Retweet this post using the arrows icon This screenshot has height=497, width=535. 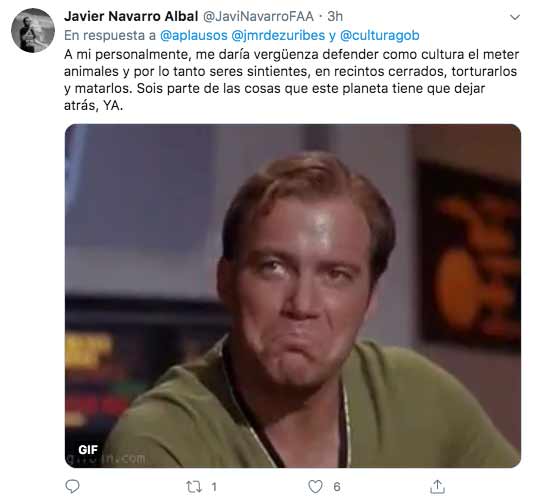pyautogui.click(x=194, y=487)
